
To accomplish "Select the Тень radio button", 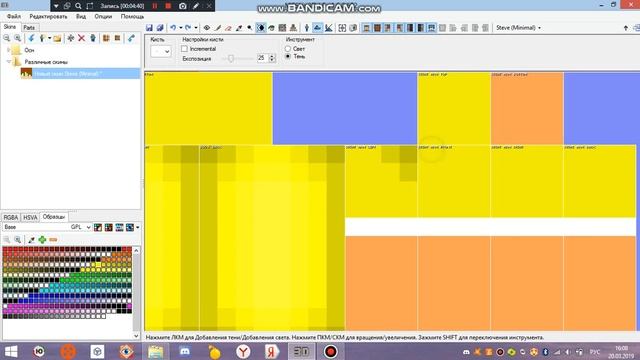I will click(x=288, y=56).
